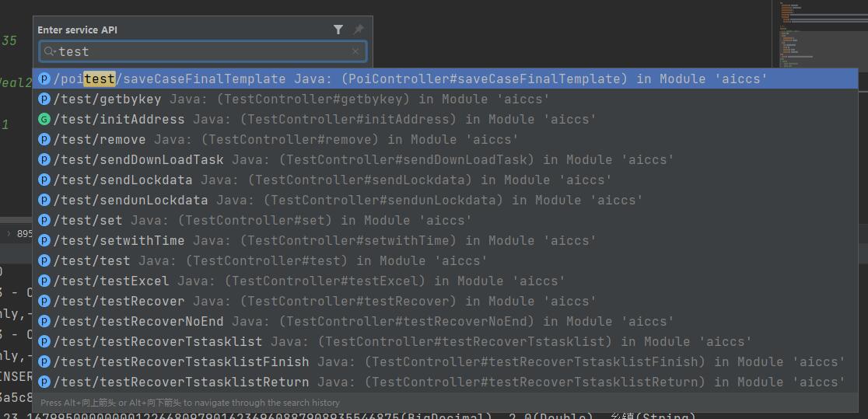This screenshot has height=419, width=868.
Task: Click the POST icon of /test/remove
Action: 44,139
